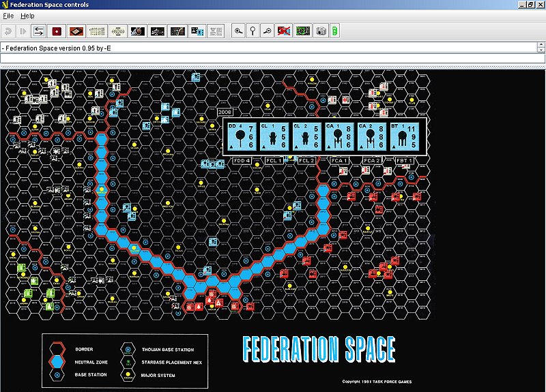Image resolution: width=546 pixels, height=392 pixels.
Task: Click the green circuit display icon
Action: (x=302, y=31)
